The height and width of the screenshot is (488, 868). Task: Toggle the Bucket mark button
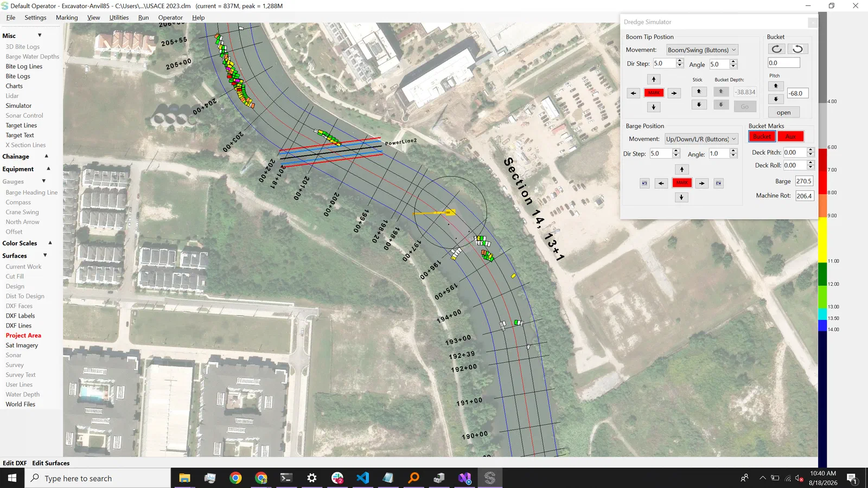pos(762,137)
